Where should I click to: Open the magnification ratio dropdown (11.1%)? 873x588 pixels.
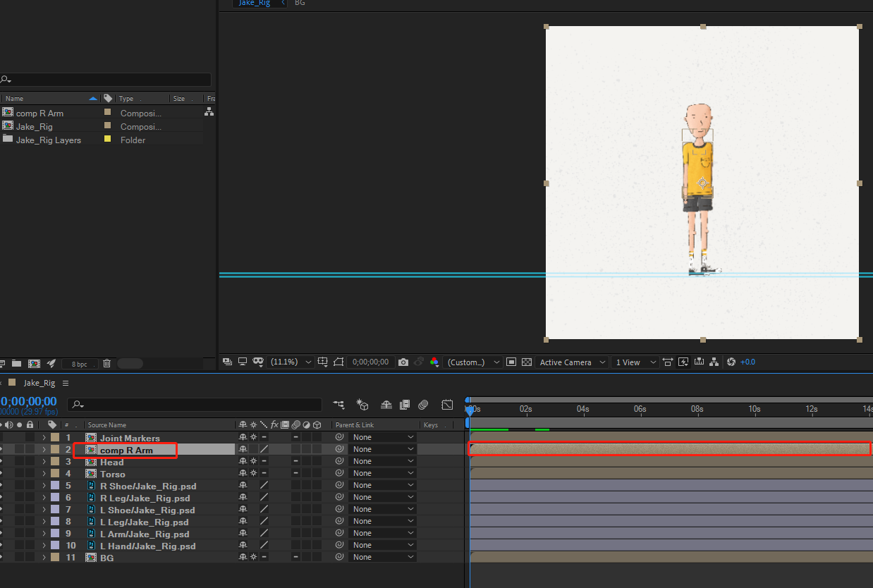pyautogui.click(x=291, y=362)
